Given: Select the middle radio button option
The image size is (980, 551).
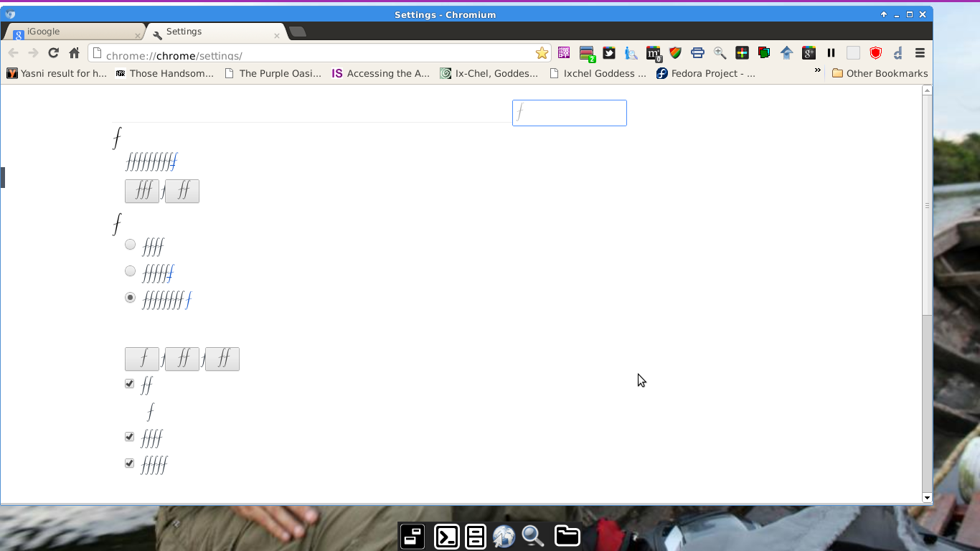Looking at the screenshot, I should pos(130,271).
